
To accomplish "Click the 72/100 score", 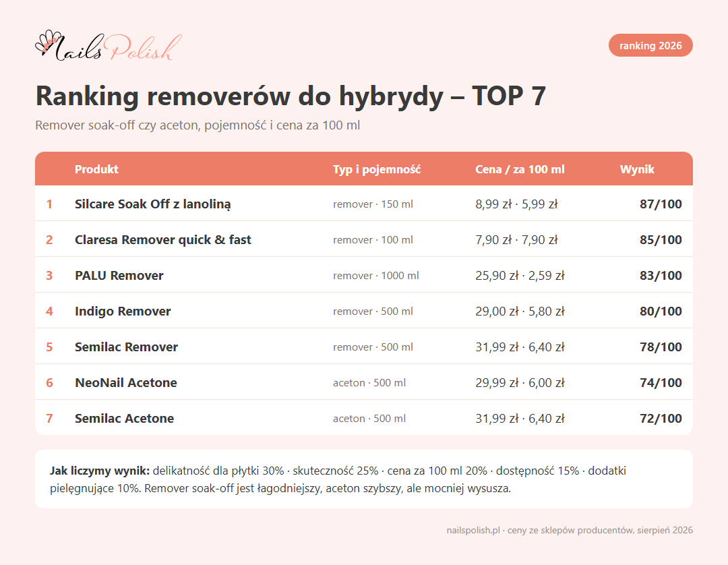I will (x=661, y=418).
